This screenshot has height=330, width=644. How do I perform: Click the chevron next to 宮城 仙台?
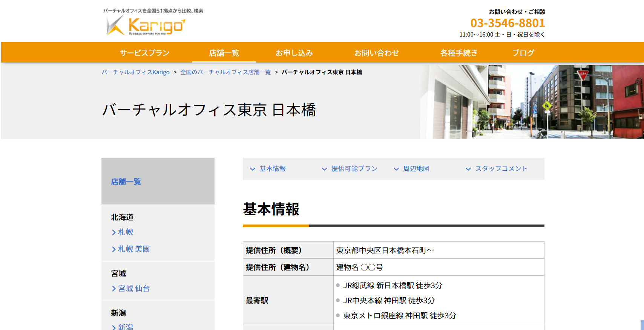point(113,289)
